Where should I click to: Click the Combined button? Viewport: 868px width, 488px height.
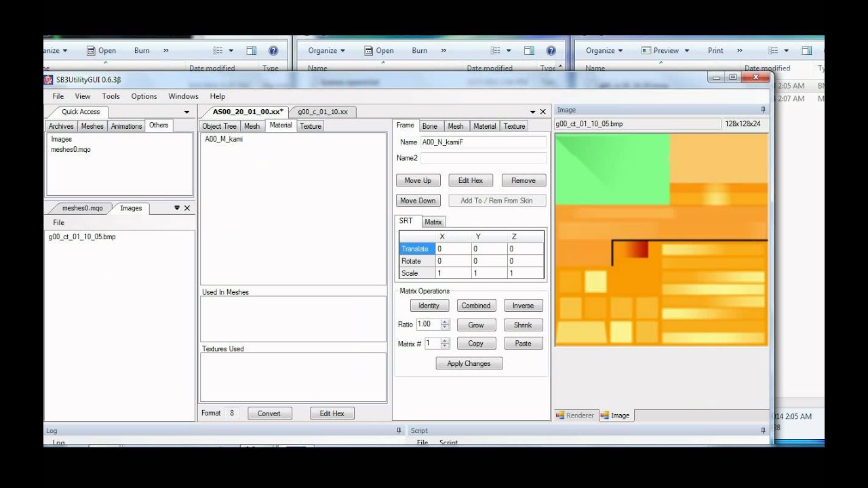476,306
